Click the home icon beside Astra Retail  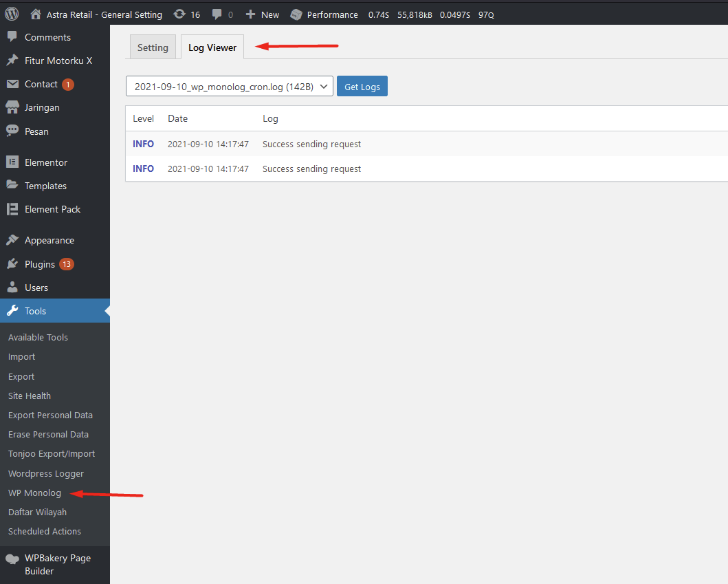tap(36, 14)
